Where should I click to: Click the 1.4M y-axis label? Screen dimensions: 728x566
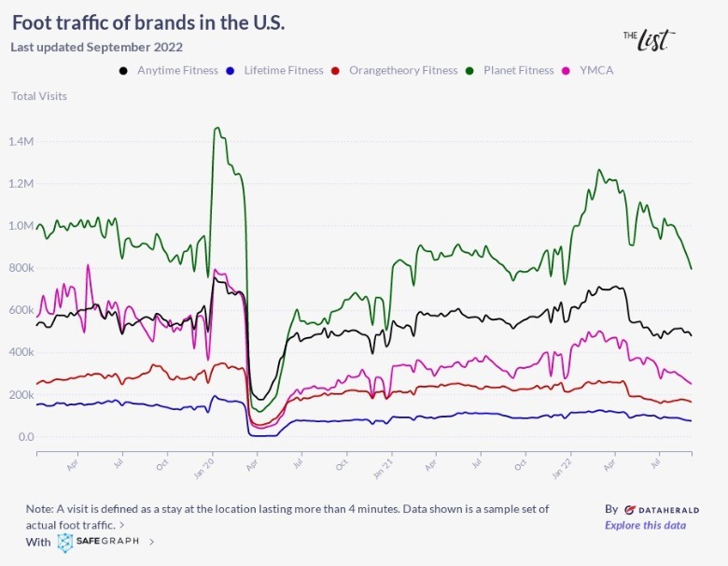pyautogui.click(x=22, y=142)
